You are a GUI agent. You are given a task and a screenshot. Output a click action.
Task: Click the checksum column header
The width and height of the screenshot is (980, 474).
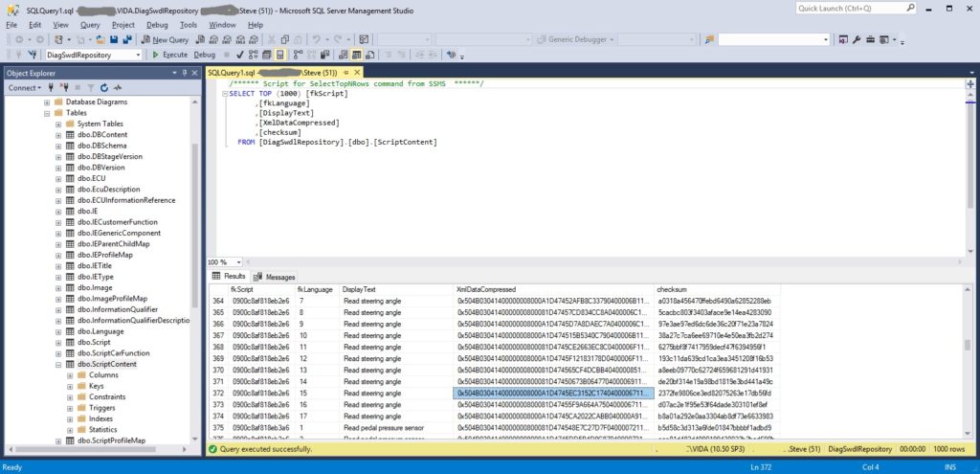(x=717, y=290)
